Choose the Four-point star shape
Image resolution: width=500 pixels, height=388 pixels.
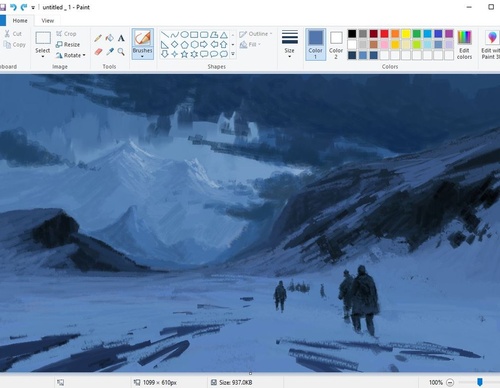(175, 54)
